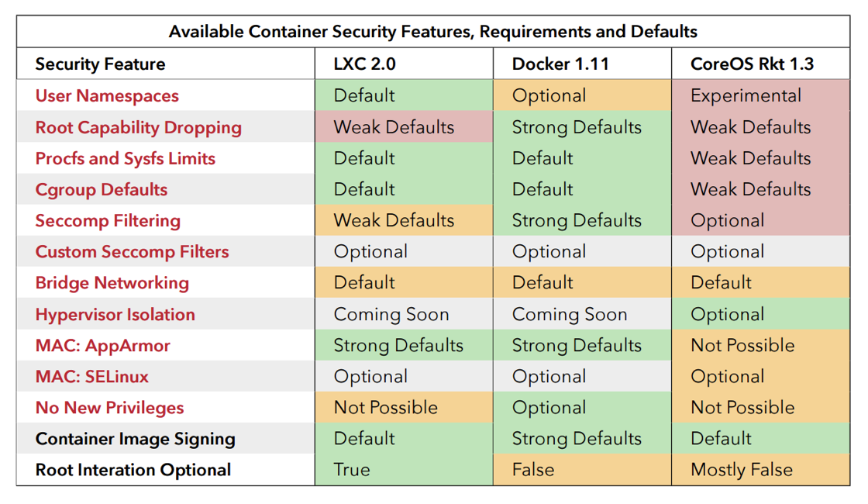The image size is (868, 504).
Task: Click the CoreOS Rkt 1.3 column header
Action: [x=752, y=64]
